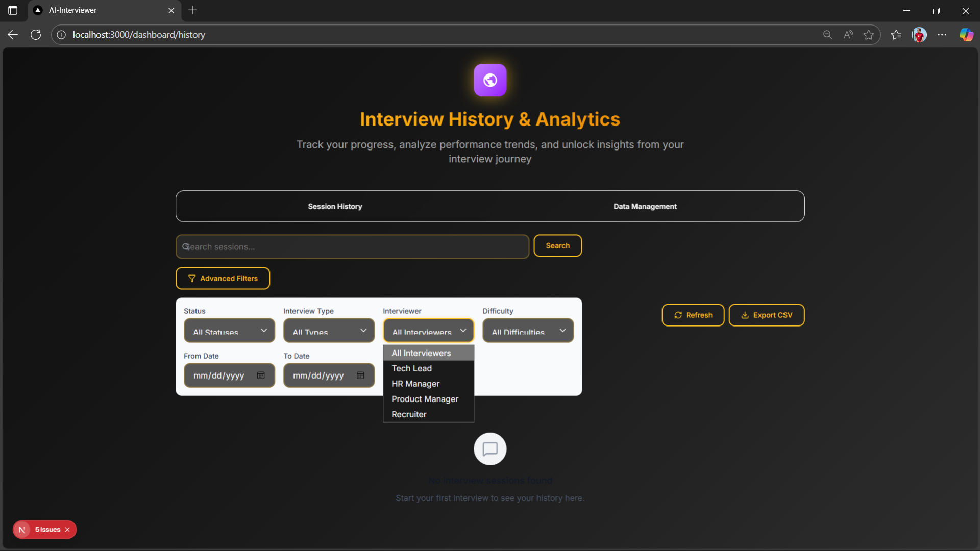980x551 pixels.
Task: Switch to the Session History tab
Action: pyautogui.click(x=335, y=206)
